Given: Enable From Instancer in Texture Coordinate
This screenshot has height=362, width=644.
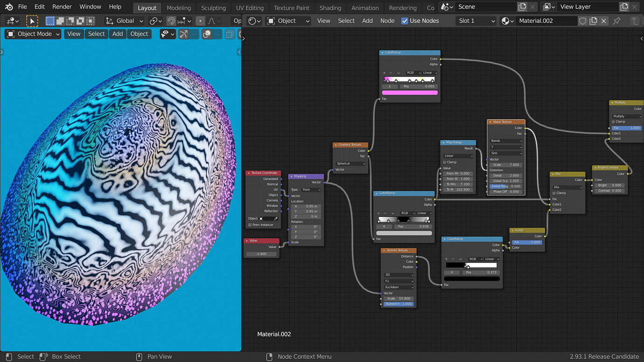Looking at the screenshot, I should (x=250, y=225).
